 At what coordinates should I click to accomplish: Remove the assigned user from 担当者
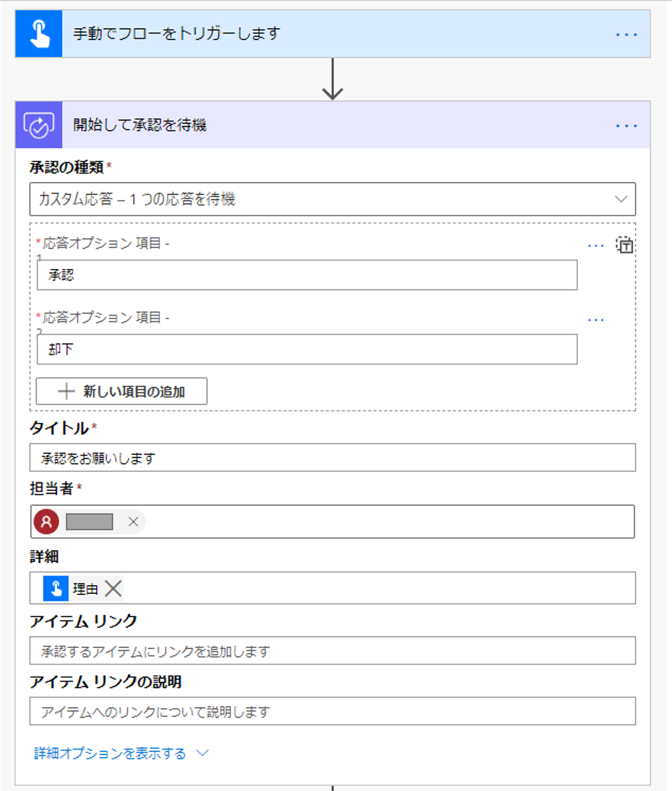click(133, 521)
